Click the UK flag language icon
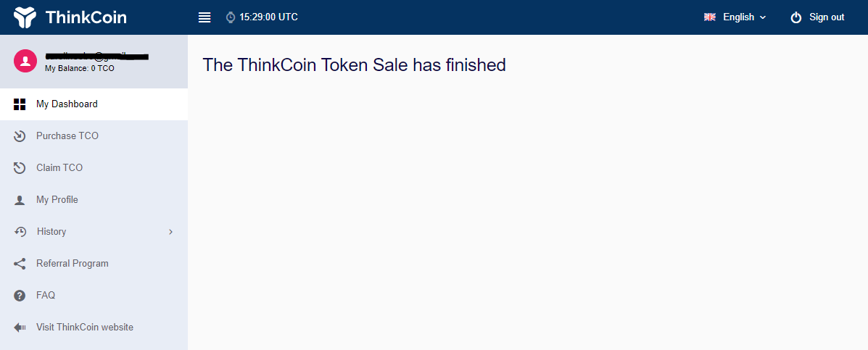This screenshot has height=350, width=868. [710, 17]
